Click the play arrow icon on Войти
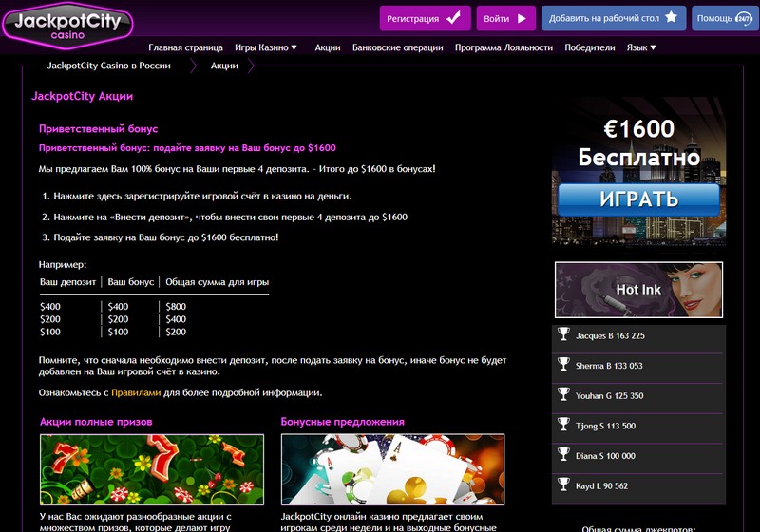760x532 pixels. 522,18
